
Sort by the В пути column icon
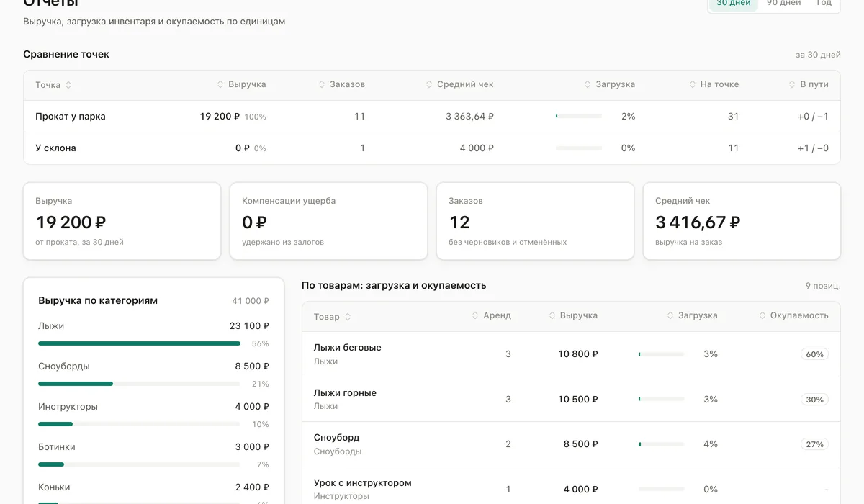point(792,84)
